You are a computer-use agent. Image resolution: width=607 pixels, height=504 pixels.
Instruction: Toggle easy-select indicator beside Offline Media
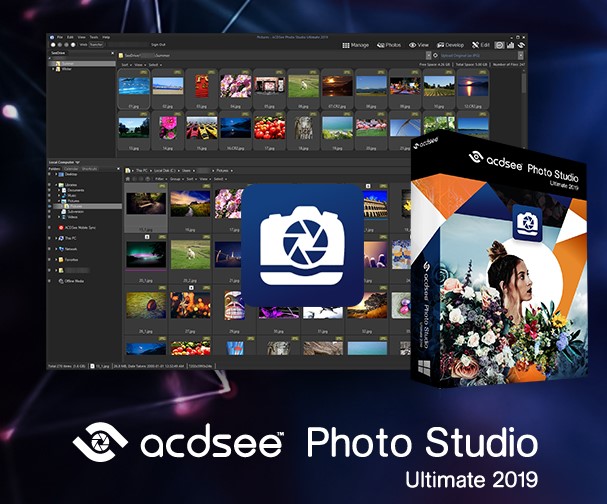49,281
